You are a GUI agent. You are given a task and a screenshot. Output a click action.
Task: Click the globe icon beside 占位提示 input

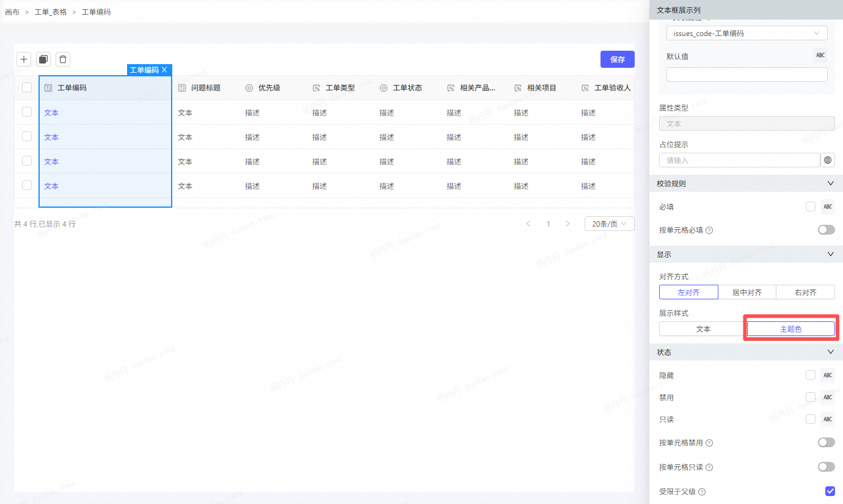pyautogui.click(x=828, y=160)
